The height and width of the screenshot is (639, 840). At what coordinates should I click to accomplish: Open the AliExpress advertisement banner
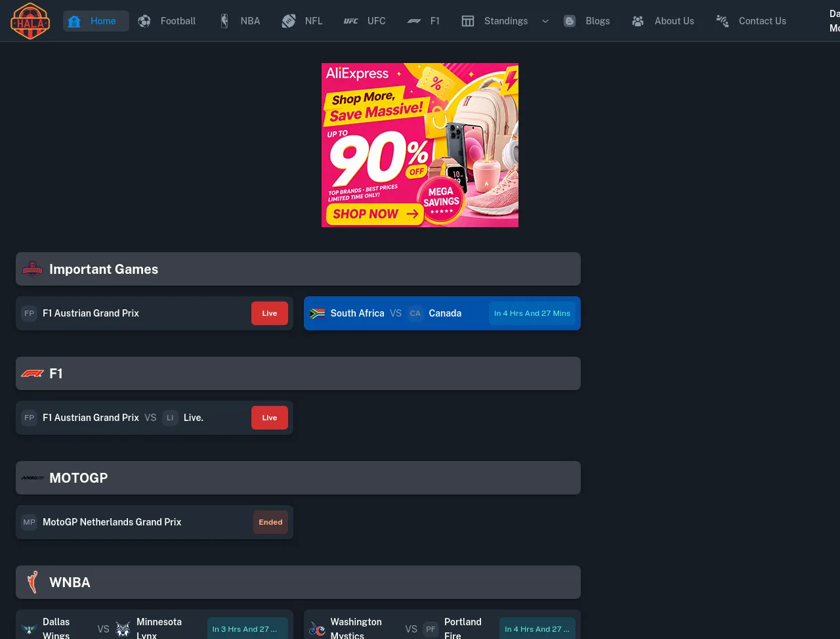pos(420,145)
